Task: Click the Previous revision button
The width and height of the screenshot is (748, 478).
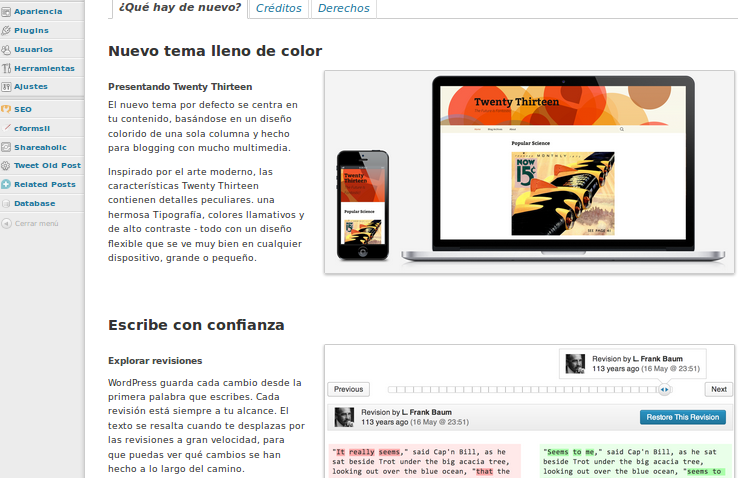Action: click(x=348, y=389)
